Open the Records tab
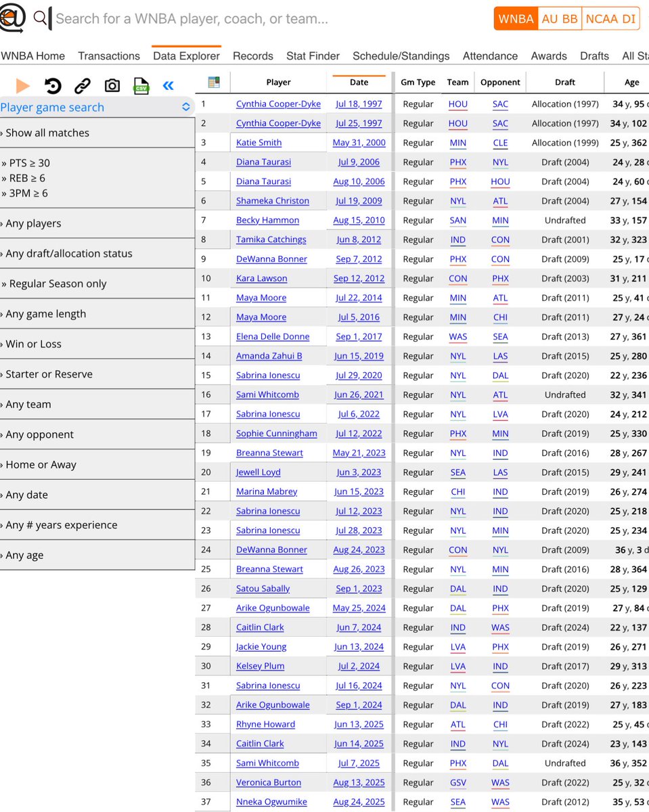 253,56
